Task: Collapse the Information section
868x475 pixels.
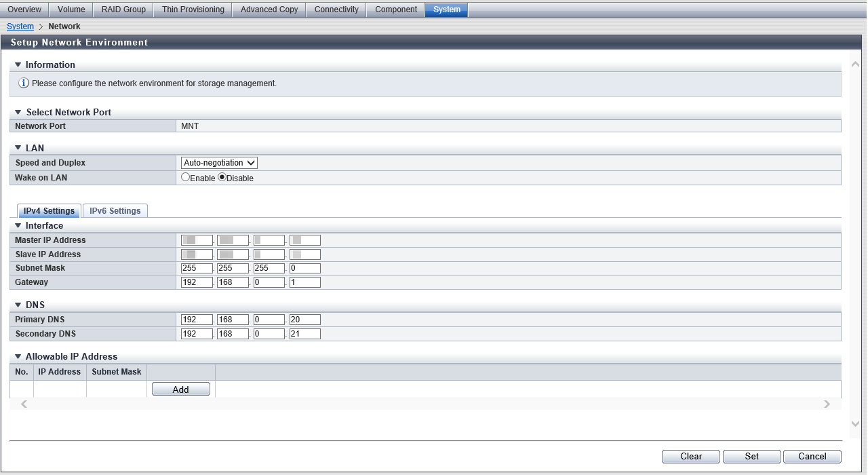Action: pyautogui.click(x=18, y=65)
